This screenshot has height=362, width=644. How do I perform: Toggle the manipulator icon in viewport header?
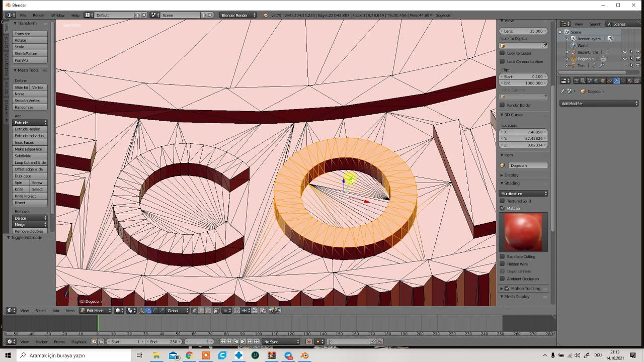142,311
